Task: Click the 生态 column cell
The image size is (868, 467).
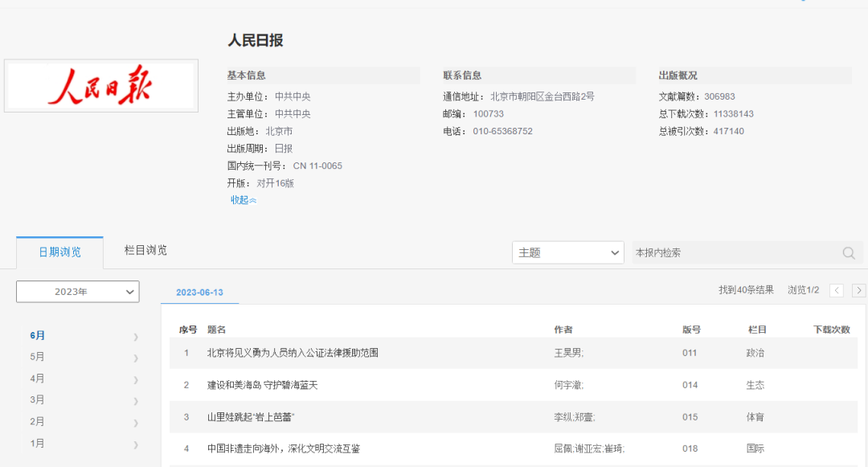Action: [x=755, y=385]
